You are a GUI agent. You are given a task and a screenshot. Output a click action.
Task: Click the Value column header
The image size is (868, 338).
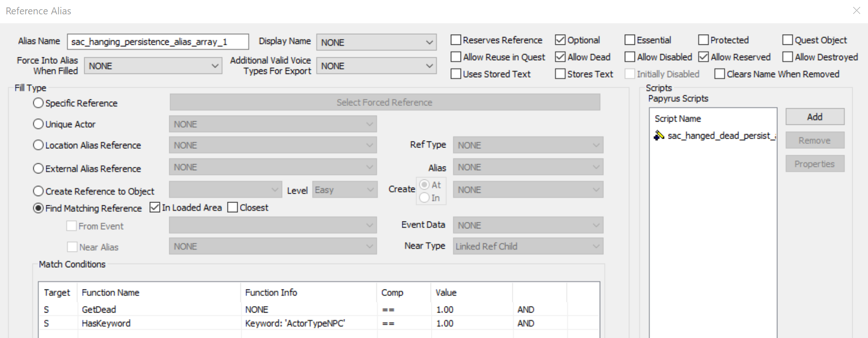472,293
